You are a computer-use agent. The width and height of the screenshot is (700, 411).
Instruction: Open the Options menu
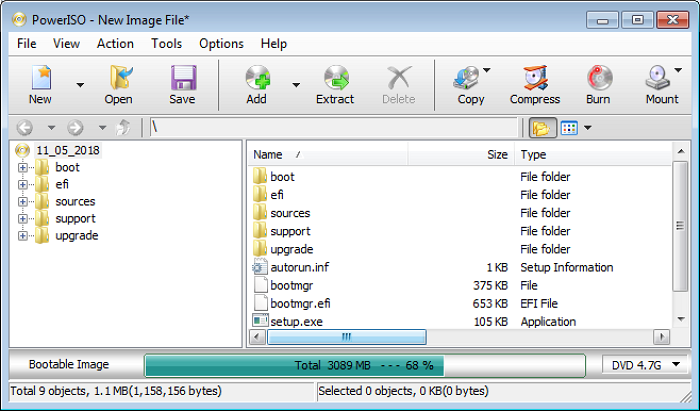tap(221, 44)
